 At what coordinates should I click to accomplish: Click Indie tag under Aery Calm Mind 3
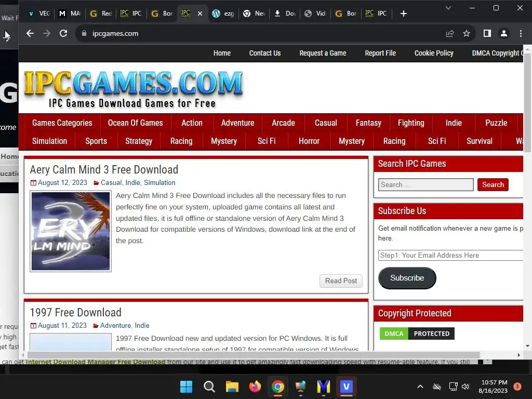coord(132,182)
